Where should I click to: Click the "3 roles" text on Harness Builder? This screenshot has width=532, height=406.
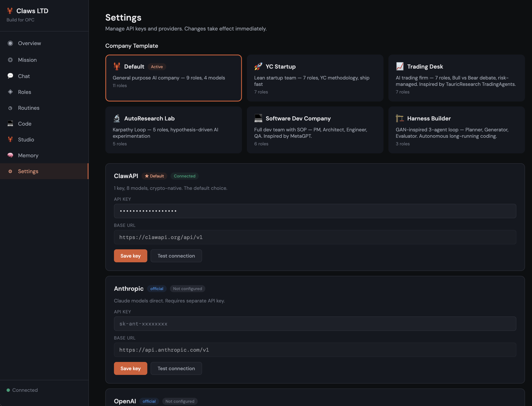pyautogui.click(x=403, y=144)
